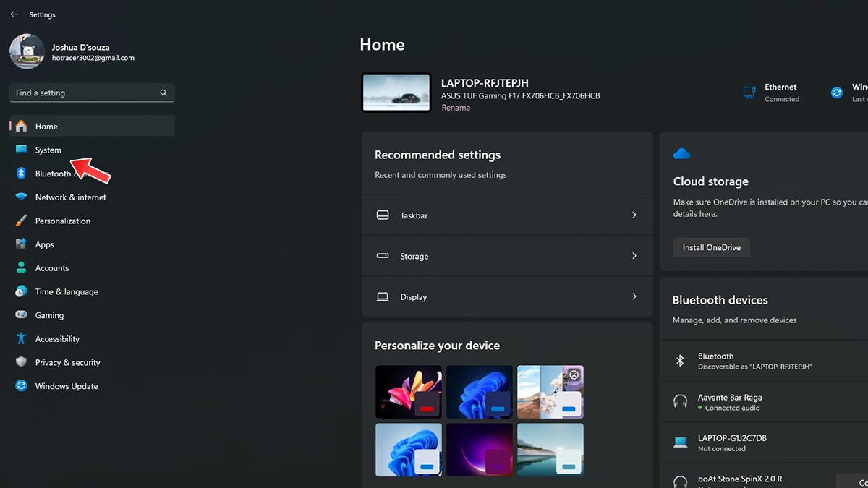868x488 pixels.
Task: Open Time & language settings label
Action: point(67,292)
